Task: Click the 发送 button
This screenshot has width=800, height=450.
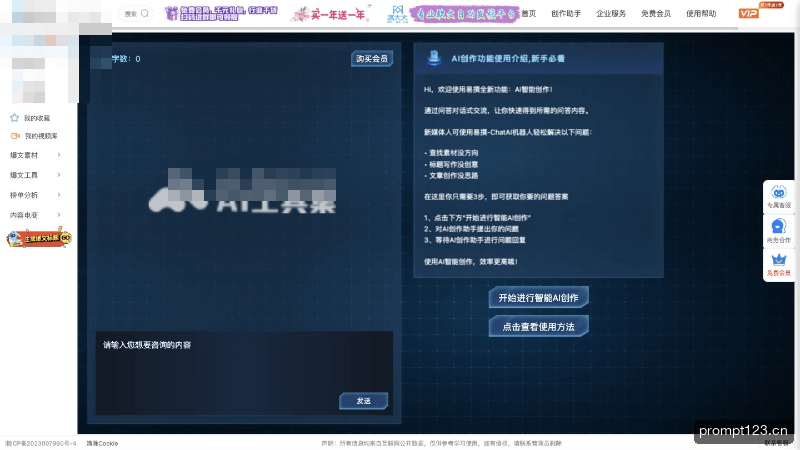Action: click(363, 401)
